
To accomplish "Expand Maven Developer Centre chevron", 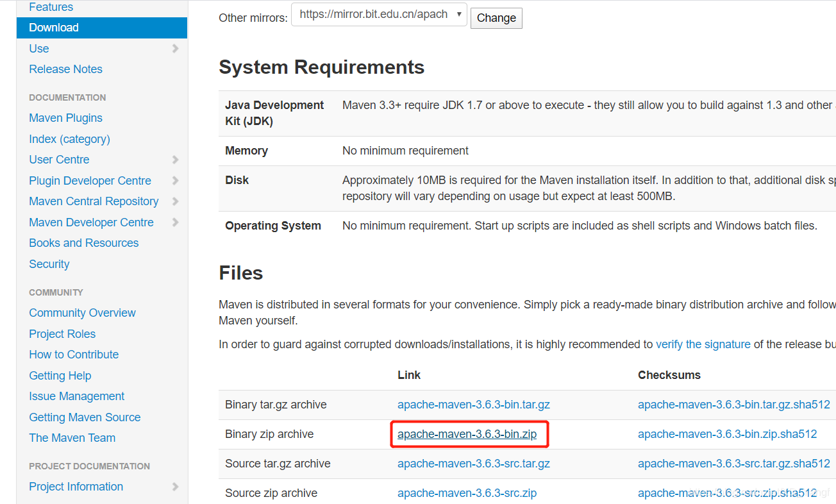I will pos(175,223).
